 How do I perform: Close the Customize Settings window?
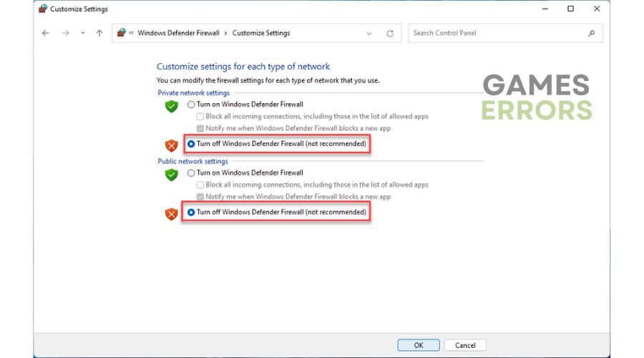[597, 9]
